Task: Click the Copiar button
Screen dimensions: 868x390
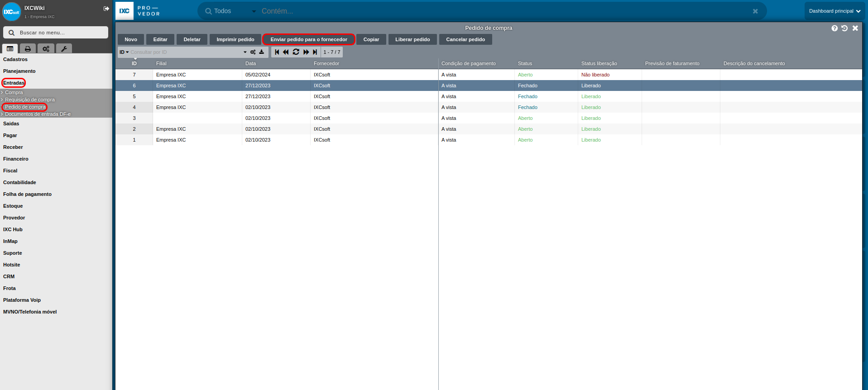Action: 371,39
